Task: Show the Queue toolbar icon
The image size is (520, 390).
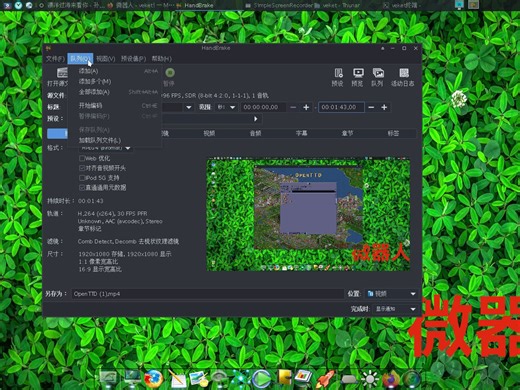Action: [378, 73]
